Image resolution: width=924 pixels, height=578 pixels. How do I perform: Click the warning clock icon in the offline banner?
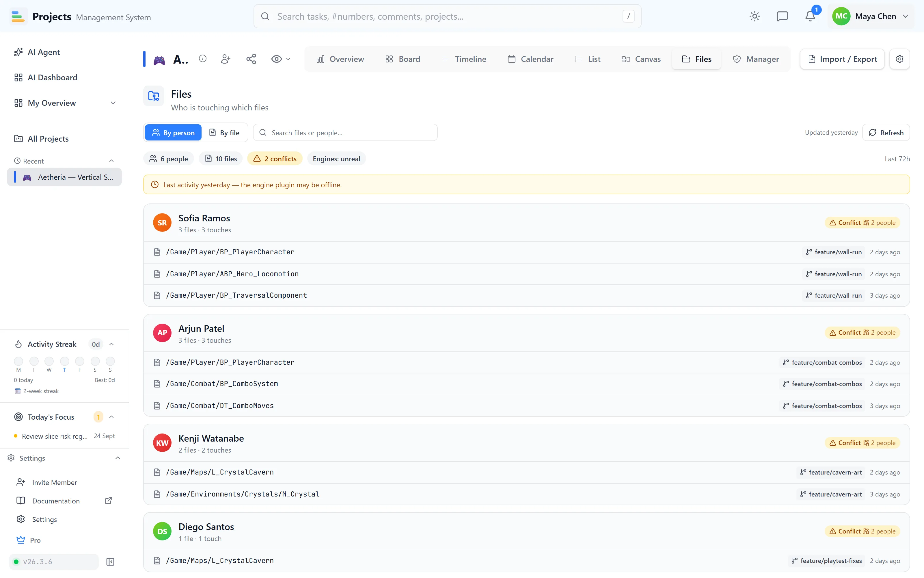click(155, 185)
